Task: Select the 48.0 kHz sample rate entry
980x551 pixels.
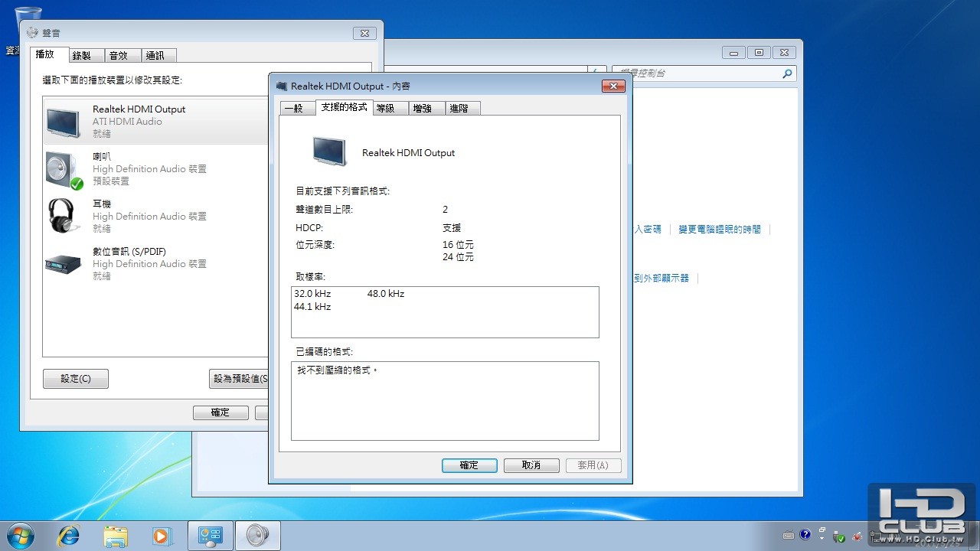Action: point(386,294)
